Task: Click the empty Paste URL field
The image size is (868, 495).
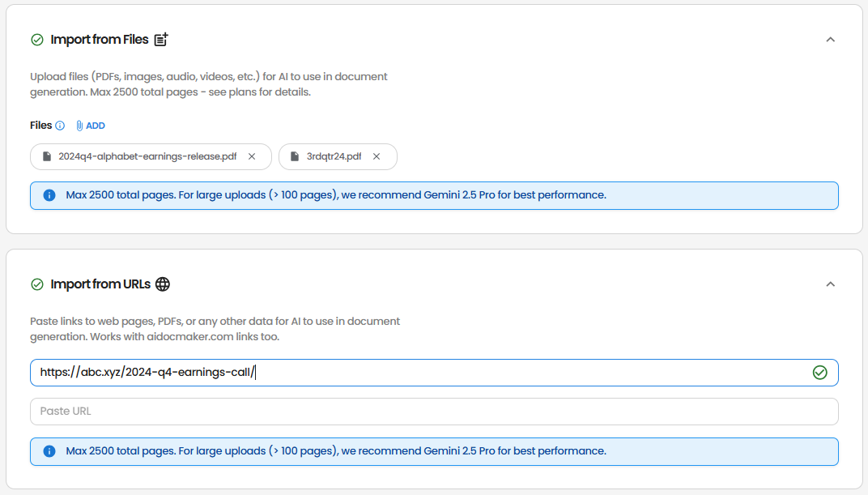Action: tap(434, 412)
